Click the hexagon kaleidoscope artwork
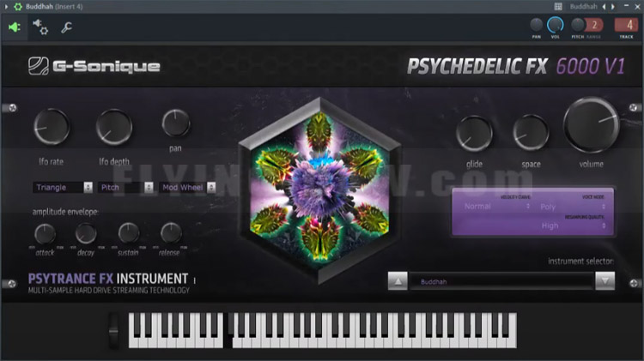Viewport: 644px width, 361px height. [x=319, y=190]
